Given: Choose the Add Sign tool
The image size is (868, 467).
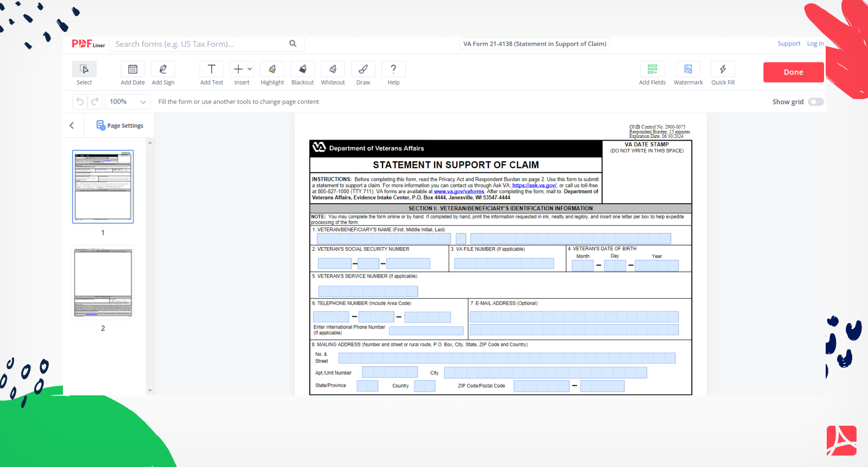Looking at the screenshot, I should [x=163, y=69].
